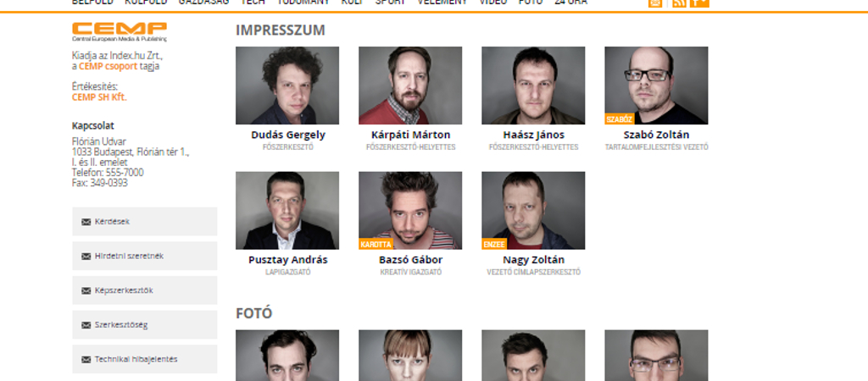Select the name Haász János
This screenshot has height=381, width=868.
click(534, 135)
